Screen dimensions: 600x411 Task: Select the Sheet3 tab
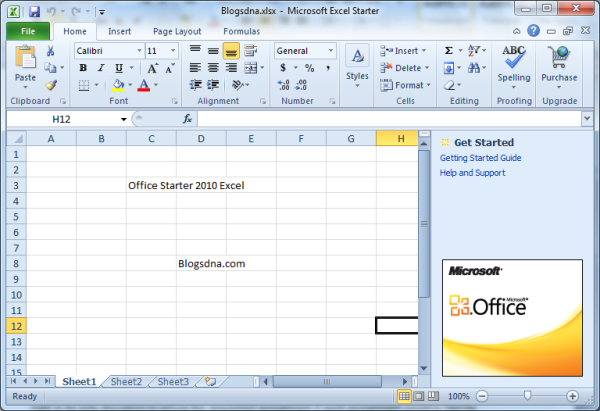coord(173,382)
